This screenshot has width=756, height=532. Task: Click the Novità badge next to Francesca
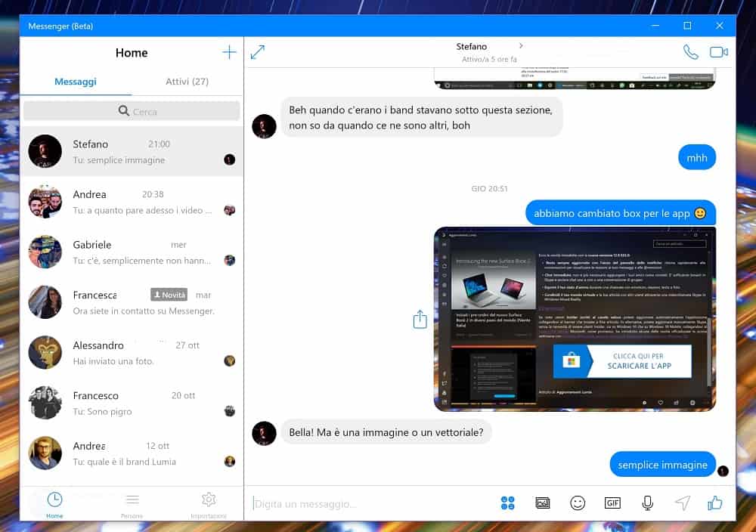coord(169,295)
